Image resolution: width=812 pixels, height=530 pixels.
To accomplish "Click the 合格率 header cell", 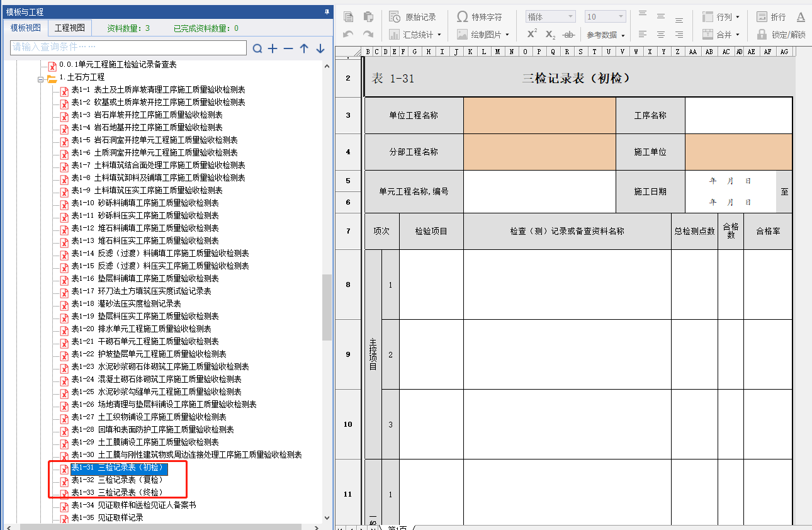I will tap(768, 231).
